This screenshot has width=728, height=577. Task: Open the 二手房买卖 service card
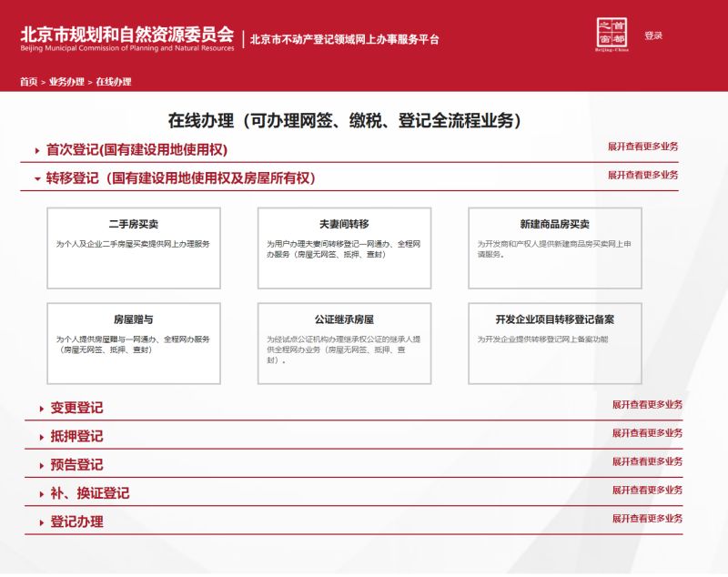[134, 248]
